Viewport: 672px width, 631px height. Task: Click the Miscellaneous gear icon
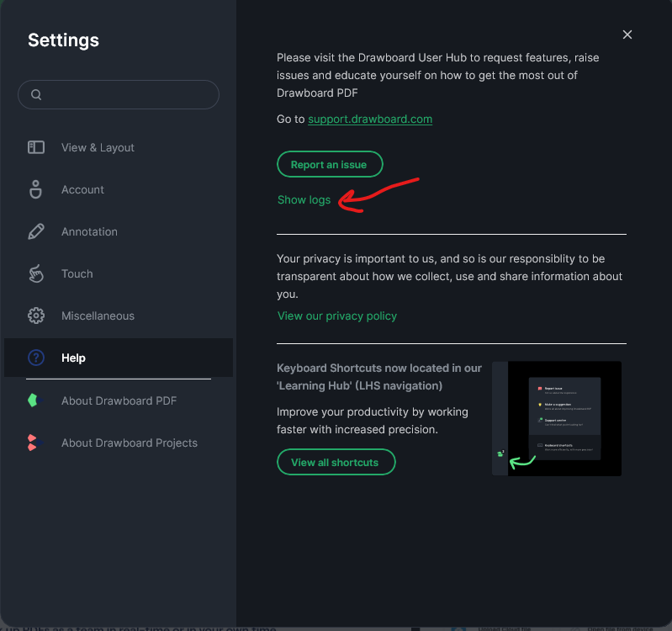tap(36, 315)
